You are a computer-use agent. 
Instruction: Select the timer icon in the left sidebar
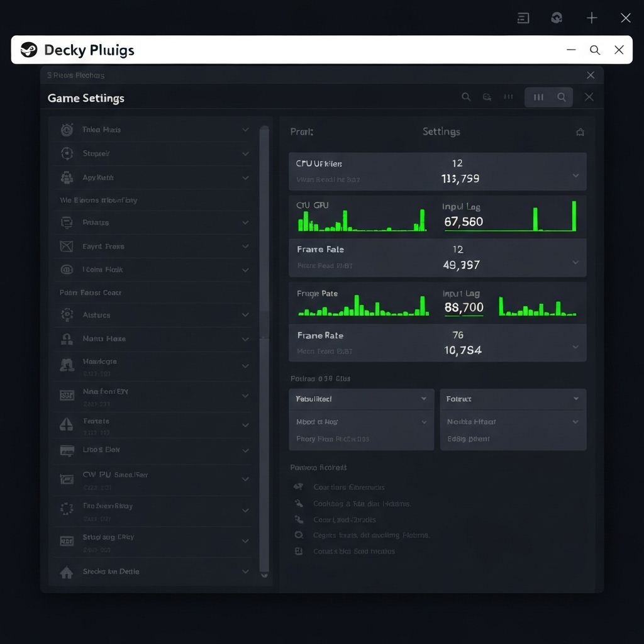(67, 130)
